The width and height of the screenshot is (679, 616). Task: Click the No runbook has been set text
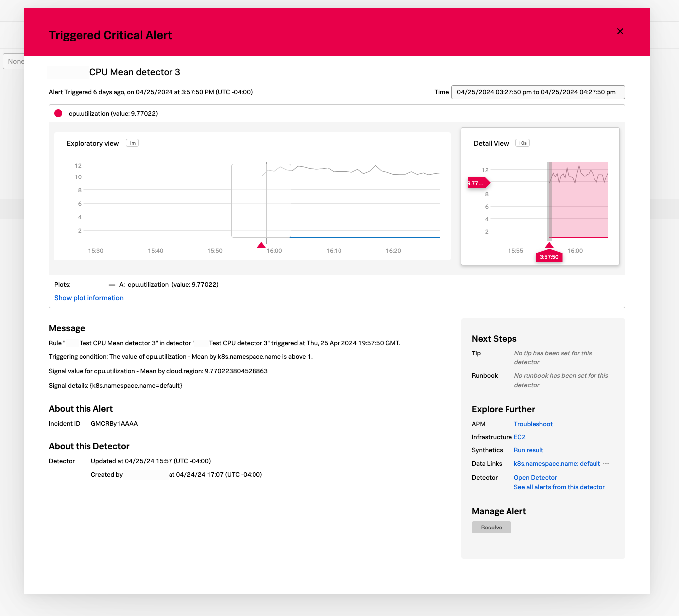pos(561,380)
